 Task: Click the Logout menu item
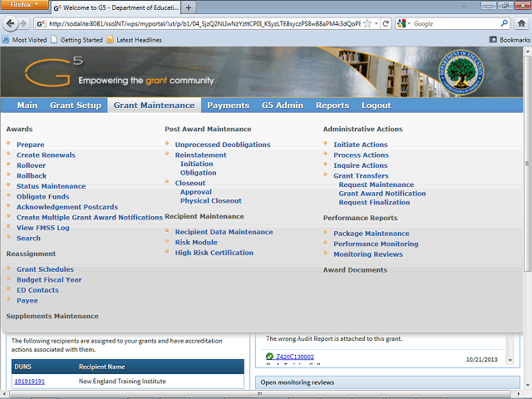[377, 106]
